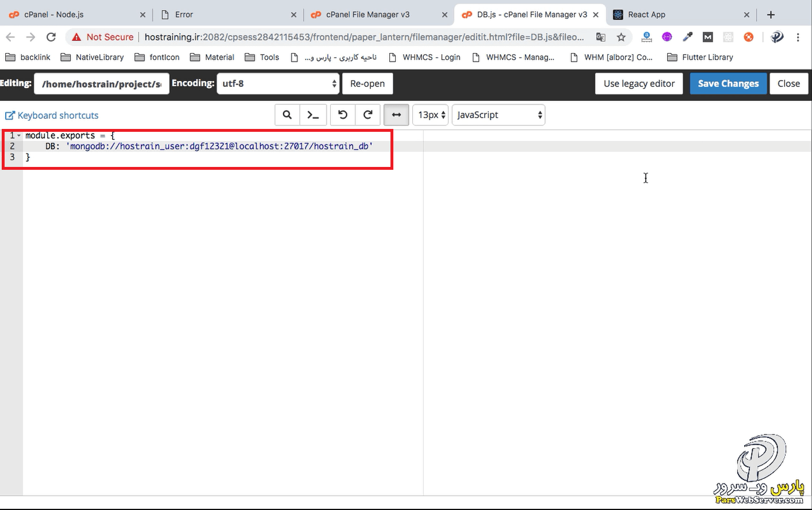Open the JavaScript syntax mode dropdown
This screenshot has width=812, height=510.
[498, 115]
